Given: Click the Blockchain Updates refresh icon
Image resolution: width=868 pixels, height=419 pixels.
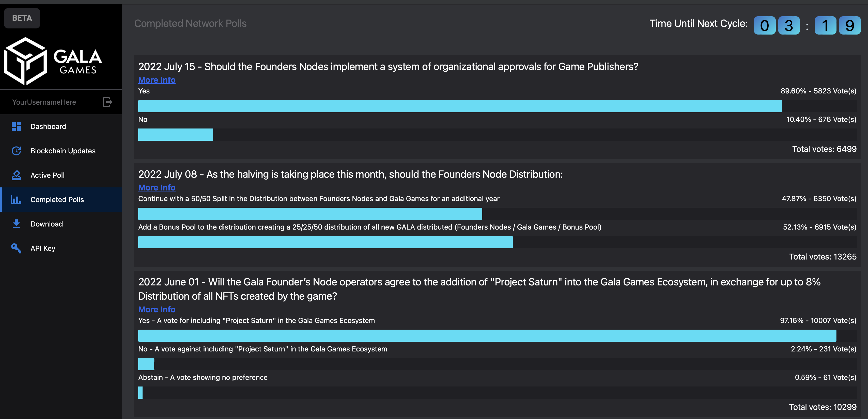Looking at the screenshot, I should click(x=16, y=151).
